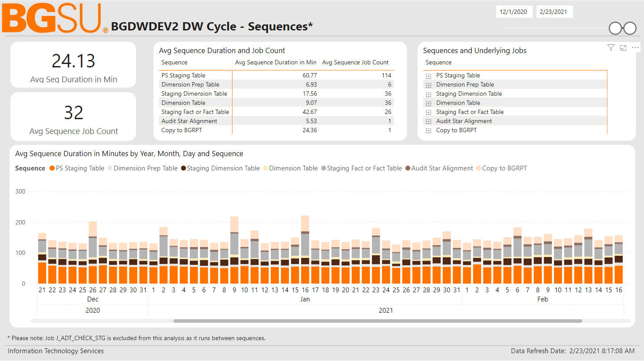Screen dimensions: 644x361
Task: Expand Dimension Prep Table row
Action: pyautogui.click(x=428, y=85)
